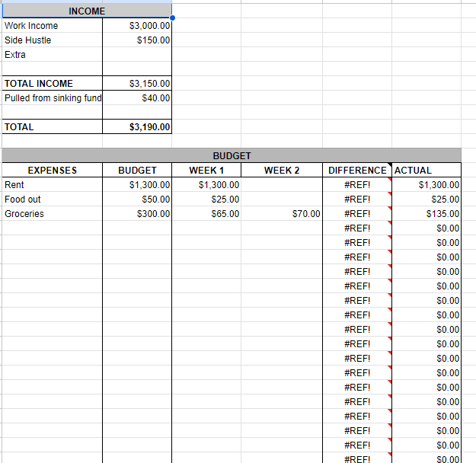Click the merged BUDGET title bar

point(232,155)
